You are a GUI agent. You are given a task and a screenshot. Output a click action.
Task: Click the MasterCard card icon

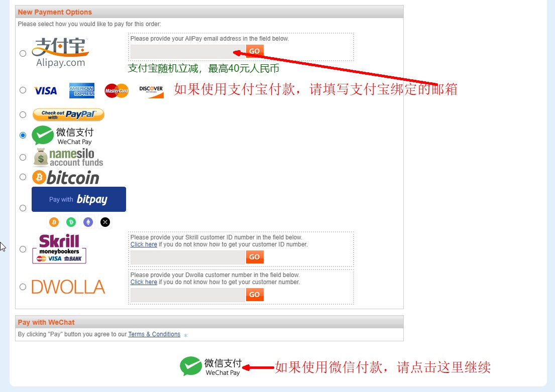click(x=117, y=91)
